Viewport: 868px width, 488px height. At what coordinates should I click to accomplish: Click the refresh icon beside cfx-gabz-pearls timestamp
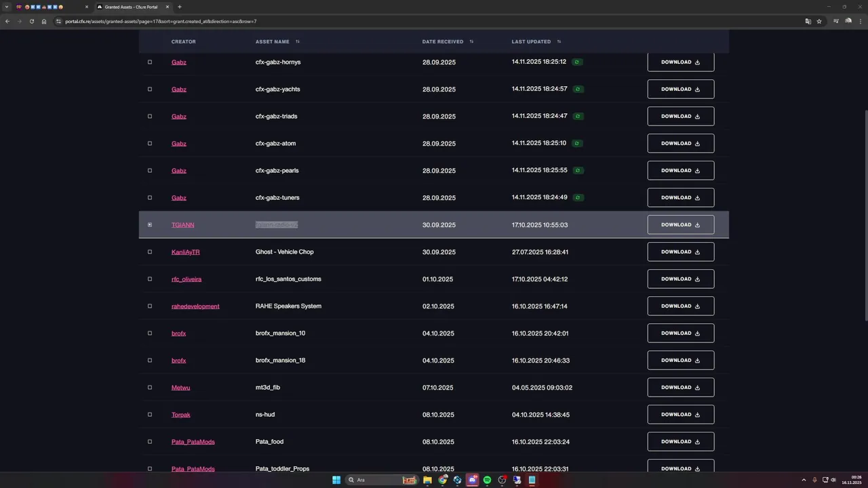click(x=577, y=170)
